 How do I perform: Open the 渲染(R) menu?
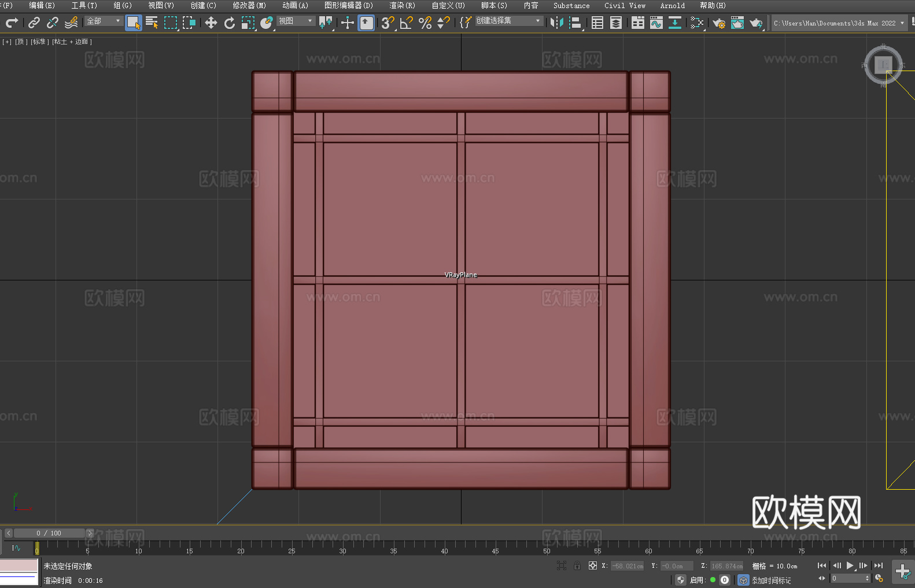[x=402, y=5]
